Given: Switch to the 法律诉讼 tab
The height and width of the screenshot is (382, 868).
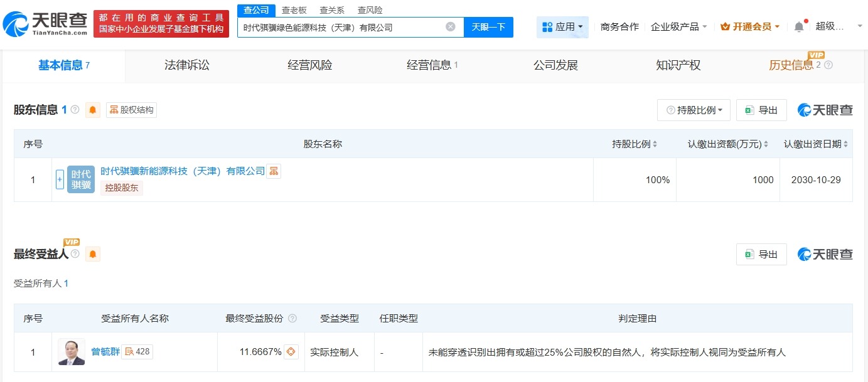Looking at the screenshot, I should (x=186, y=65).
